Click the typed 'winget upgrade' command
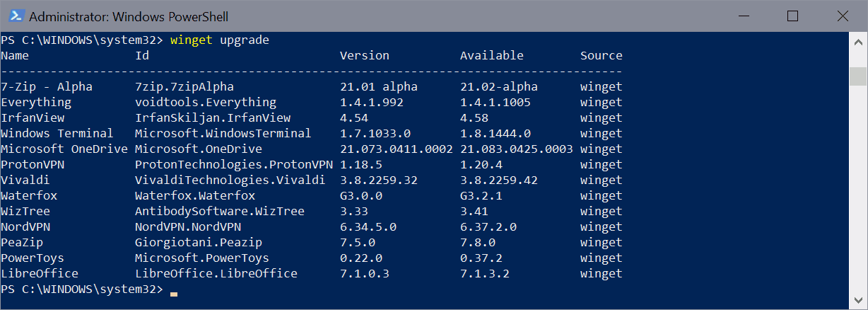868x310 pixels. pos(220,40)
